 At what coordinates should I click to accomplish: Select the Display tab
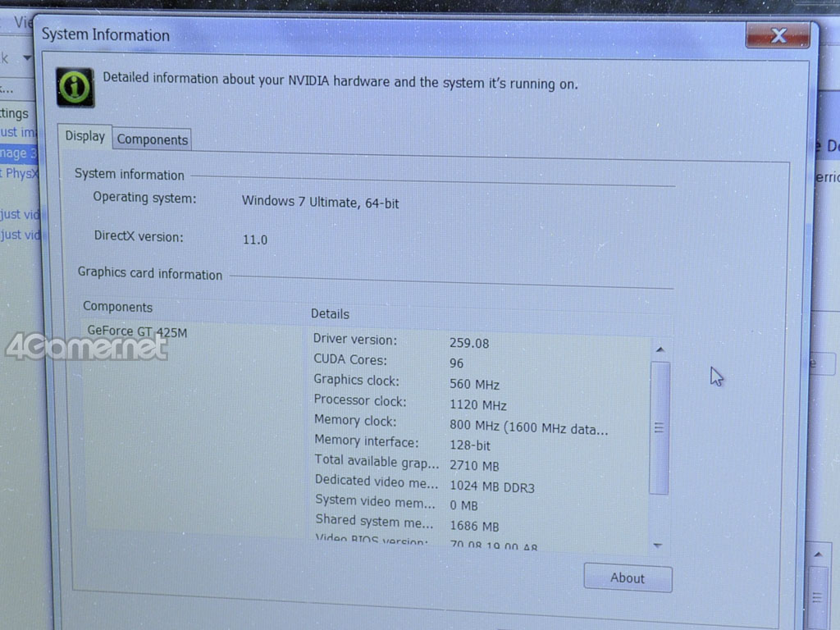point(84,137)
